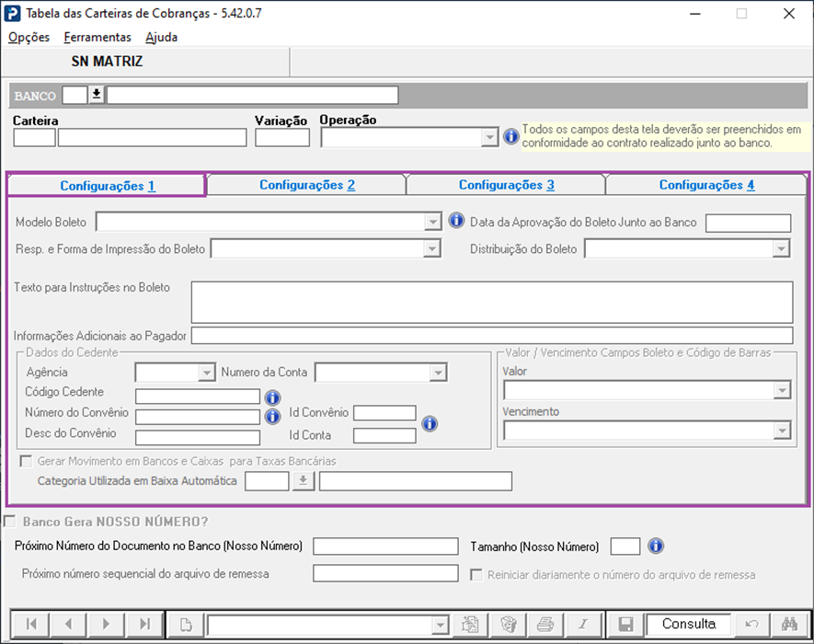
Task: Open the Ajuda menu
Action: pos(162,38)
